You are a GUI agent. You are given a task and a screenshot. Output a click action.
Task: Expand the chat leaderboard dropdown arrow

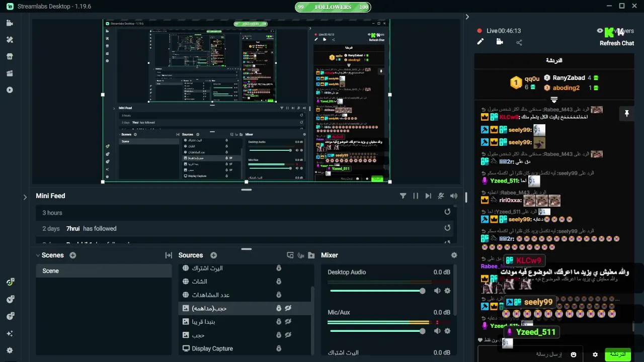coord(554,100)
